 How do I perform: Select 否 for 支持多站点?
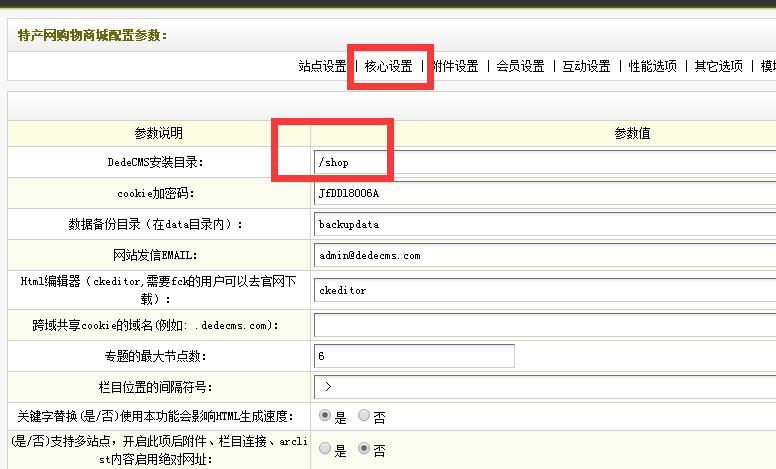[364, 448]
